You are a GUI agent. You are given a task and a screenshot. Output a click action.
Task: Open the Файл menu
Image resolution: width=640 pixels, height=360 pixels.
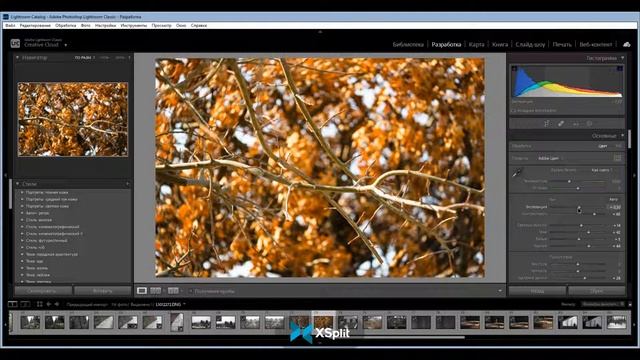[11, 25]
